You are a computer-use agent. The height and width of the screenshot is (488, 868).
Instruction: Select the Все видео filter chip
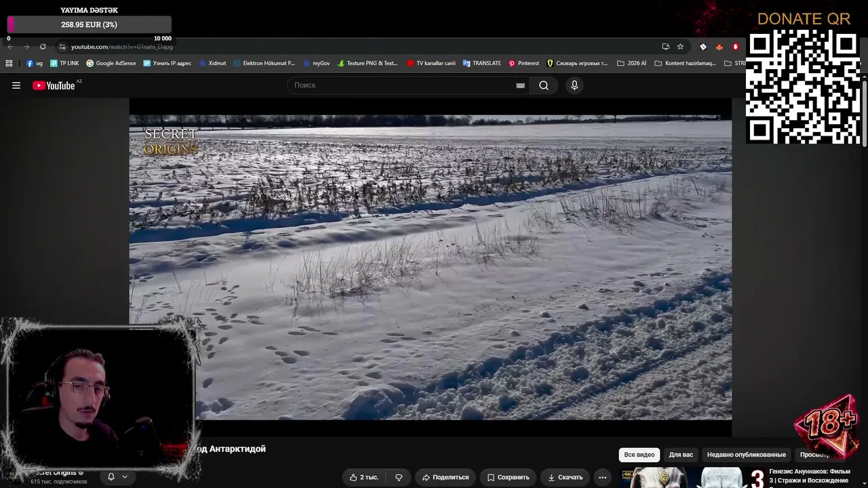(639, 455)
